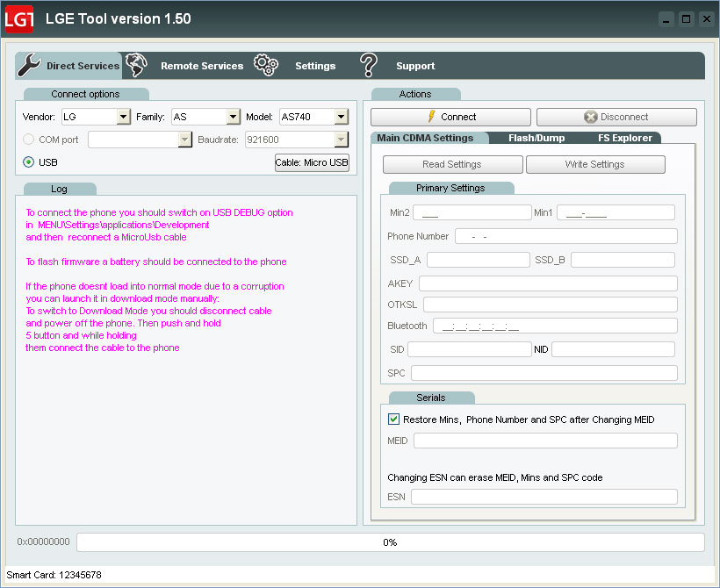Open the FS Explorer tab

624,138
